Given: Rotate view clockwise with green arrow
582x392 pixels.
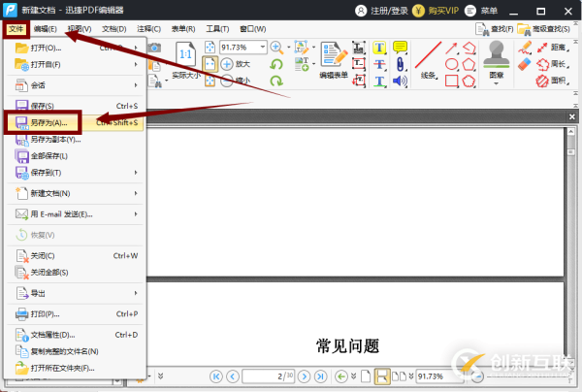Looking at the screenshot, I should (276, 81).
